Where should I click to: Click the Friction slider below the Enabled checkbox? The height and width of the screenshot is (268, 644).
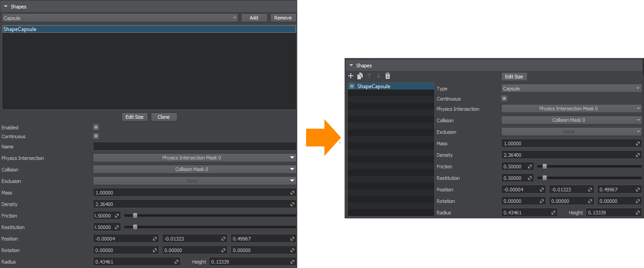point(210,216)
